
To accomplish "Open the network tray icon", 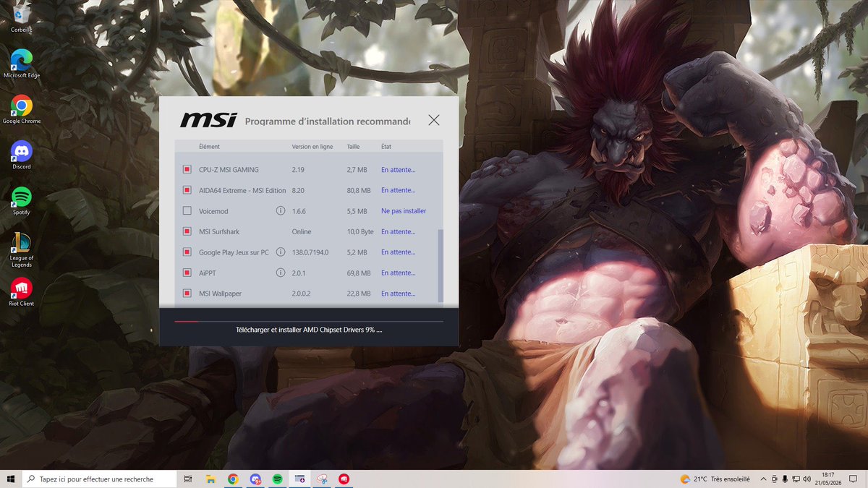I will pos(796,479).
